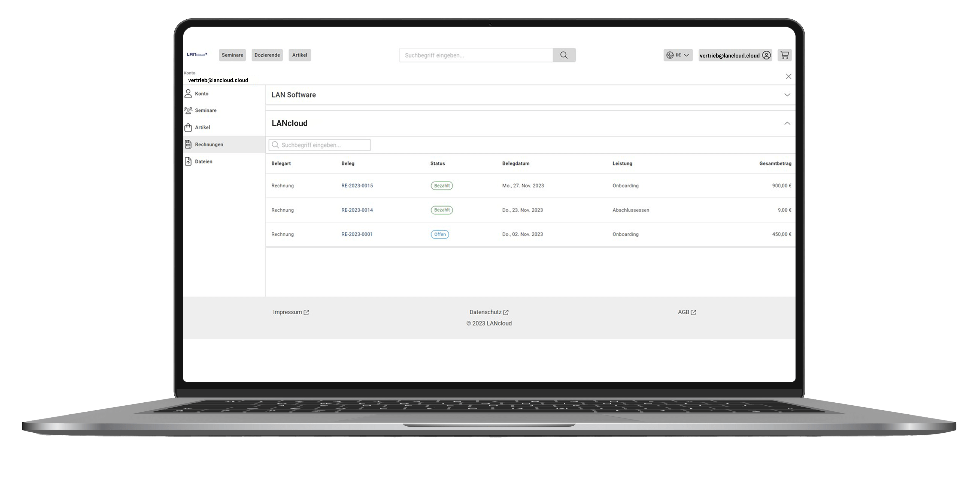Open the Seminare top navigation button

[x=232, y=55]
